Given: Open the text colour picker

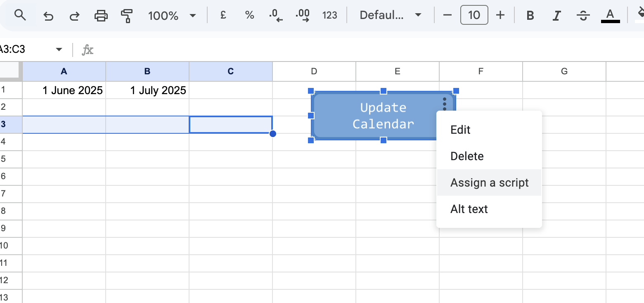Looking at the screenshot, I should (x=610, y=16).
